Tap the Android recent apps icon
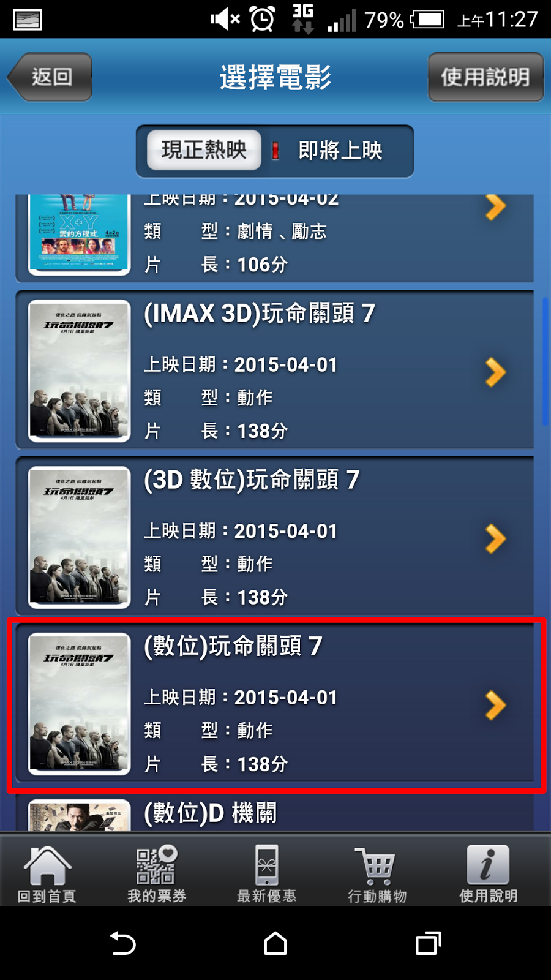This screenshot has width=551, height=980. coord(429,943)
